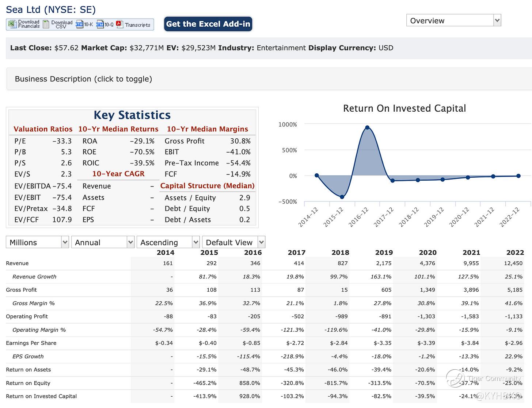Viewport: 532px width, 408px height.
Task: Click the 2019-12 data point on ROIC chart
Action: 443,180
